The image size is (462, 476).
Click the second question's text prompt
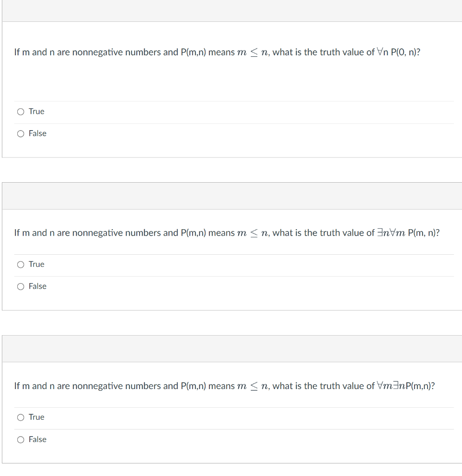coord(227,232)
